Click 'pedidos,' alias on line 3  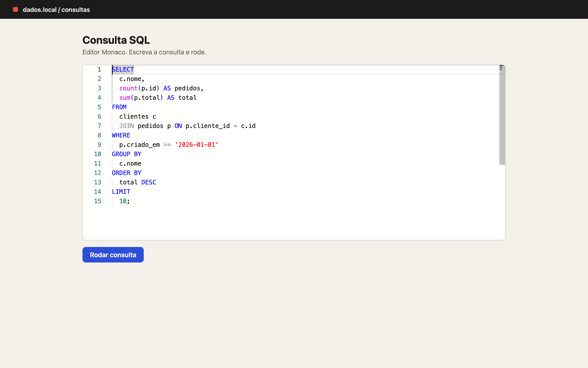(189, 88)
